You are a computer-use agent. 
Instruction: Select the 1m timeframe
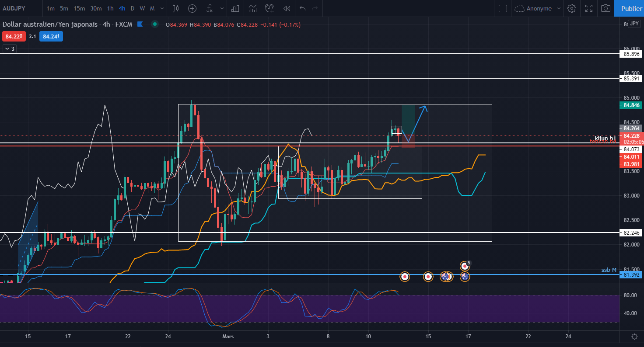click(51, 8)
